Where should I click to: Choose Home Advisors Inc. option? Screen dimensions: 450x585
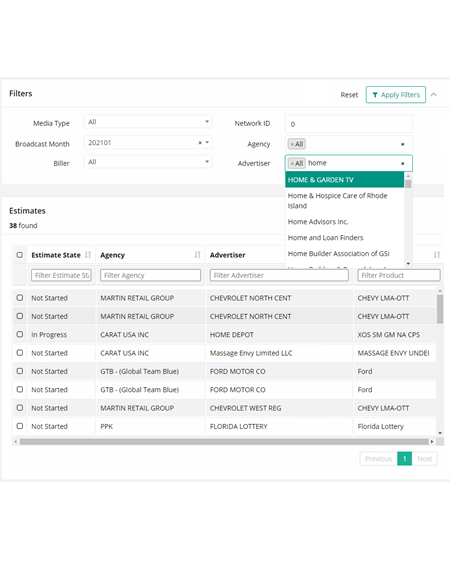point(344,222)
